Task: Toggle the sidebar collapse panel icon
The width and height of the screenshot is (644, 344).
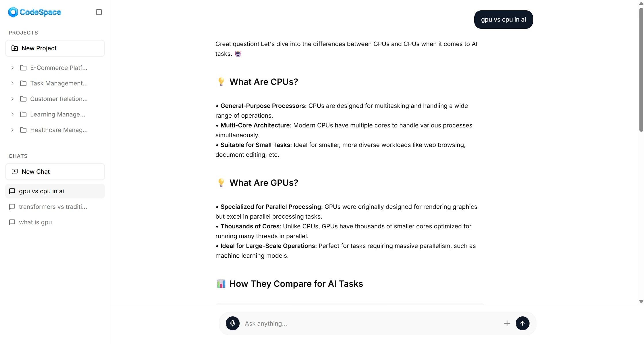Action: [99, 12]
